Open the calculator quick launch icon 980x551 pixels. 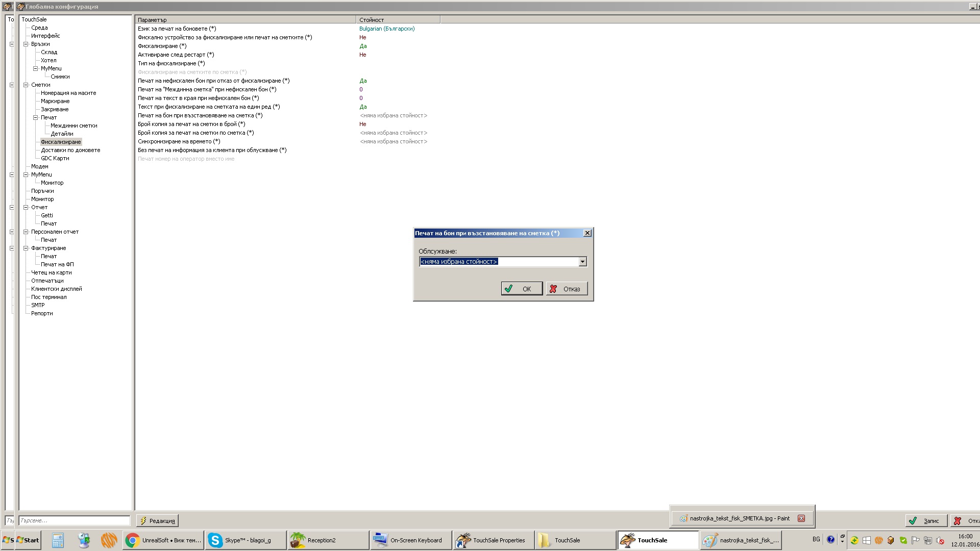tap(58, 540)
